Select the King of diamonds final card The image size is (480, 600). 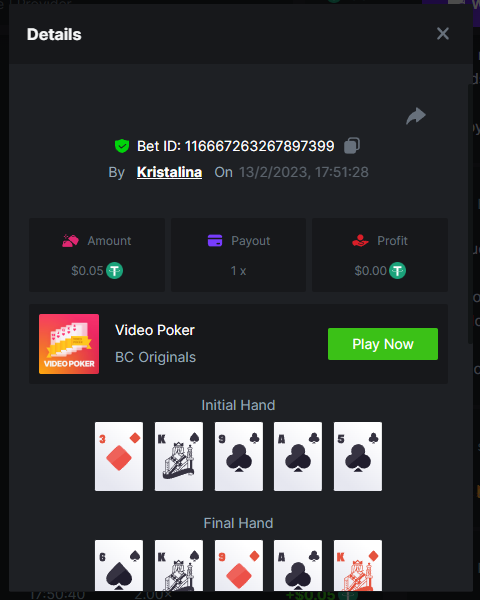tap(358, 565)
